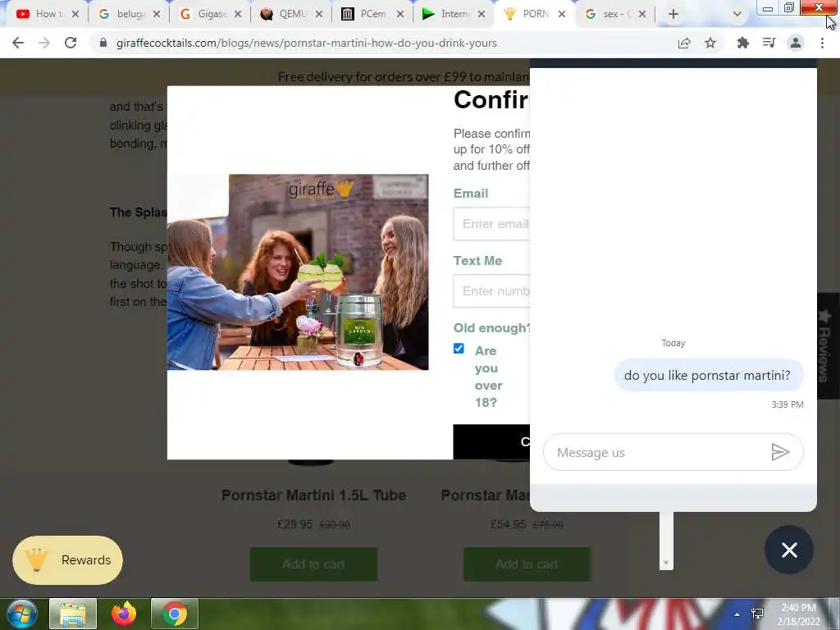Click the padlock site info icon
The height and width of the screenshot is (630, 840).
[103, 43]
